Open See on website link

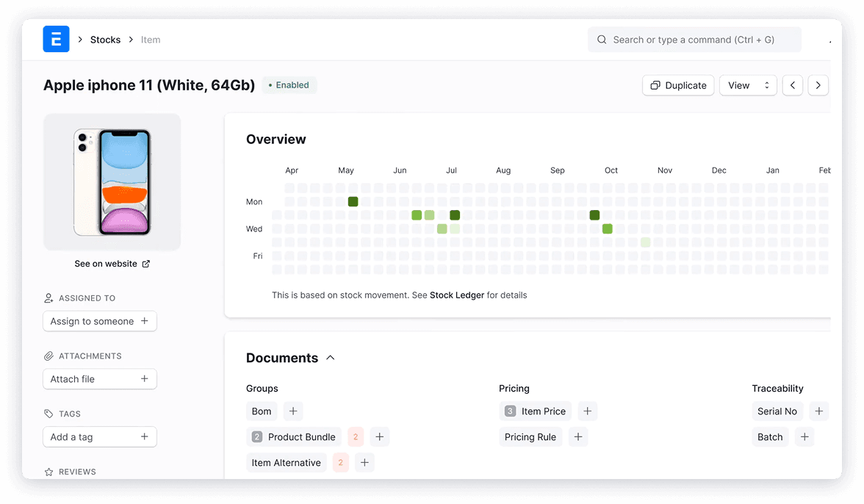tap(106, 264)
